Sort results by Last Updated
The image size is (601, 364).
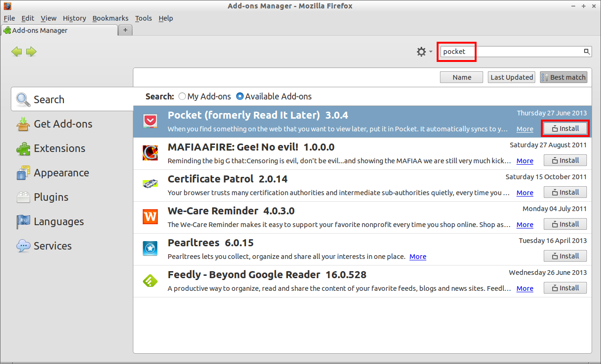(x=512, y=77)
